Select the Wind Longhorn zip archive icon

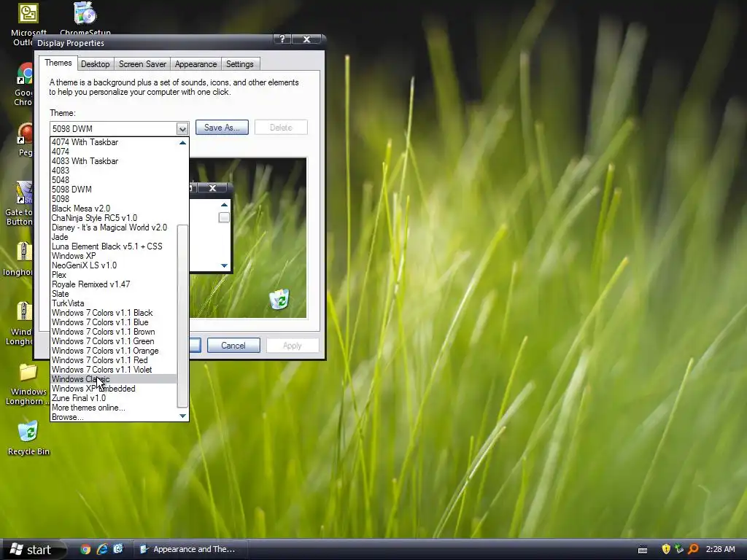click(x=24, y=311)
